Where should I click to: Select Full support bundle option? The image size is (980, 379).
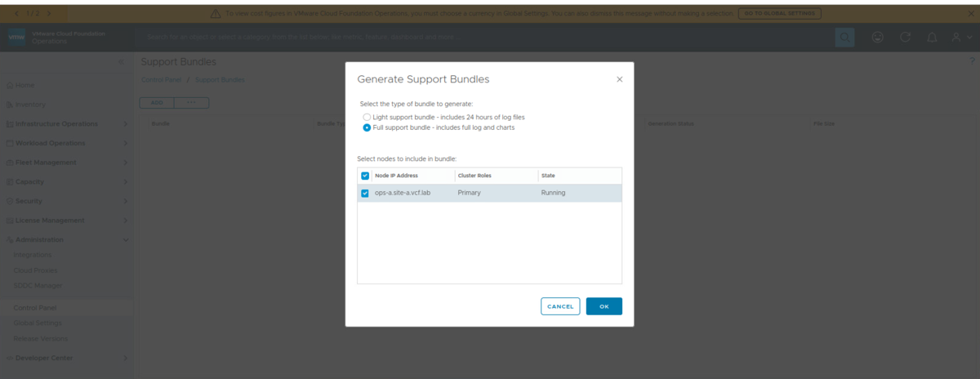pyautogui.click(x=367, y=127)
